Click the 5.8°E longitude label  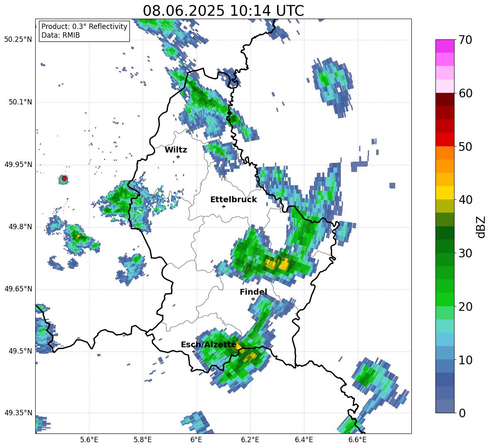coord(143,440)
